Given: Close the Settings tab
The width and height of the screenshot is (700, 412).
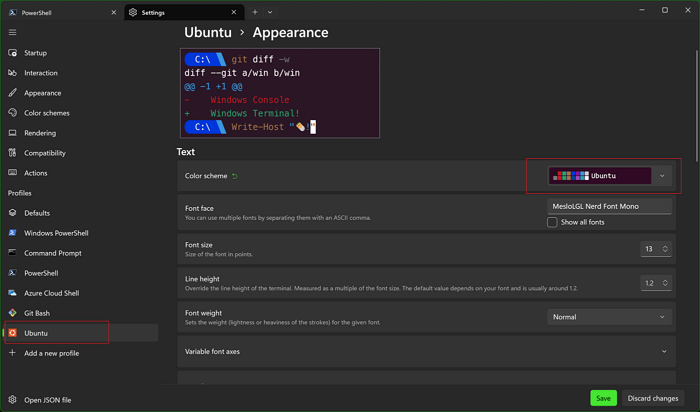Looking at the screenshot, I should (x=233, y=12).
